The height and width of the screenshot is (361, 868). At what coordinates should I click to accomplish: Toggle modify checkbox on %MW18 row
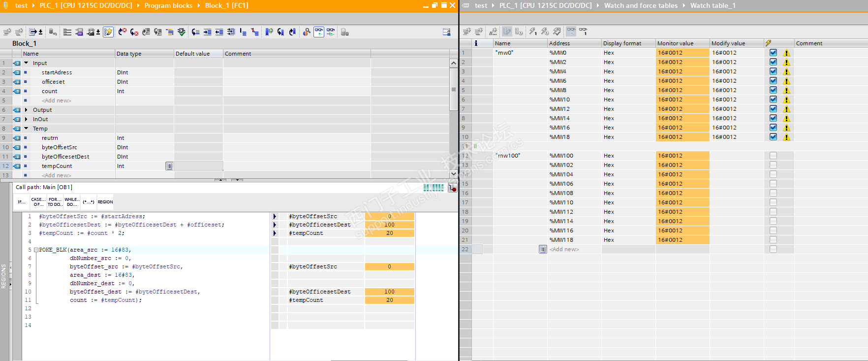(773, 137)
